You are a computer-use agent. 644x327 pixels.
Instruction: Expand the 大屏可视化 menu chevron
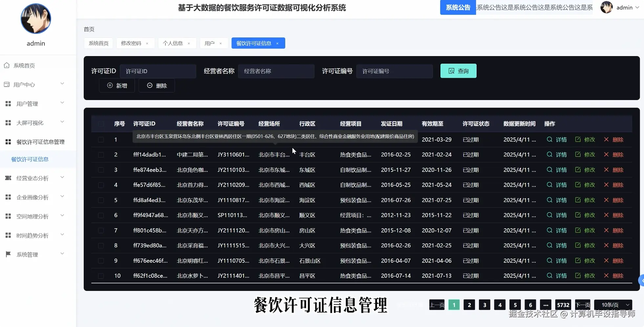[62, 122]
